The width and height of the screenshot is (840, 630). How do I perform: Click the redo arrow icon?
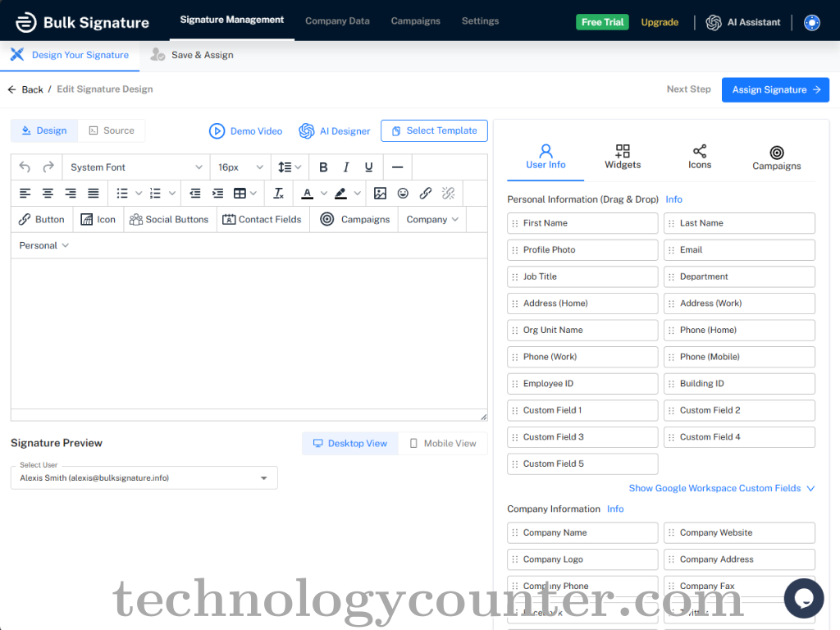(48, 167)
